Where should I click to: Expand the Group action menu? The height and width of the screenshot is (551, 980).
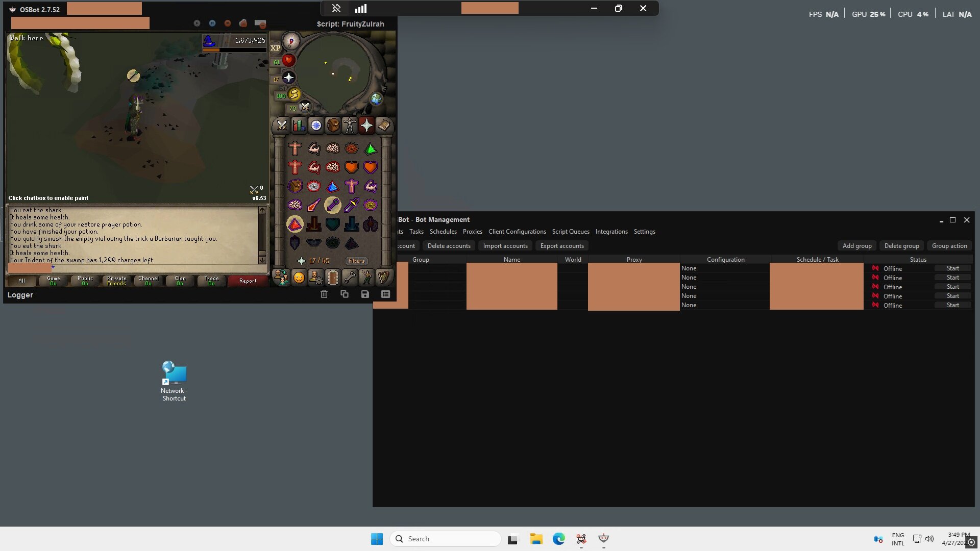(x=949, y=246)
